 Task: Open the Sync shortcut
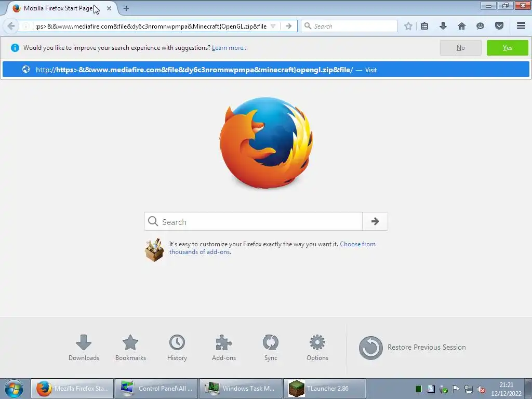271,348
